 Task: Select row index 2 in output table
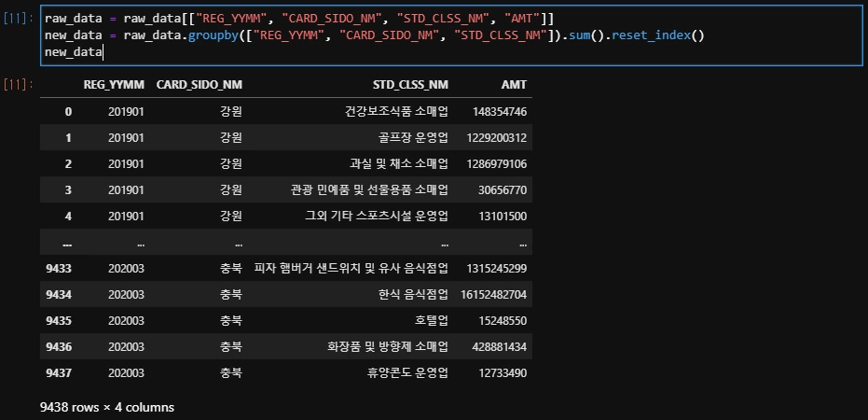[x=68, y=164]
